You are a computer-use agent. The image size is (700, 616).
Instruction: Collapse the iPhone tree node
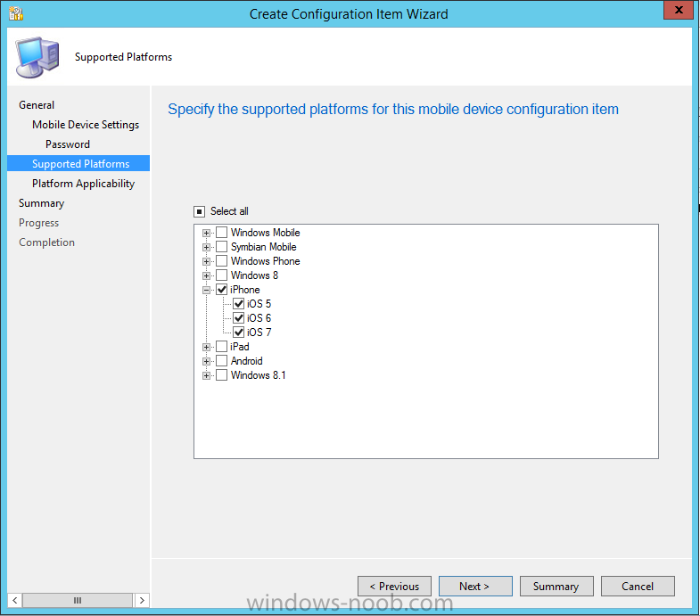pyautogui.click(x=206, y=290)
